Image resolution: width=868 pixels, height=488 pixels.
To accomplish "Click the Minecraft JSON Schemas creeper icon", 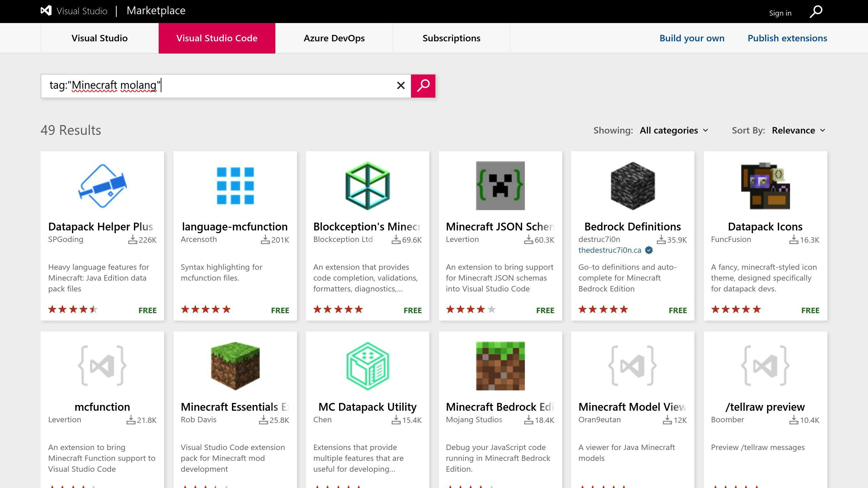I will tap(500, 186).
